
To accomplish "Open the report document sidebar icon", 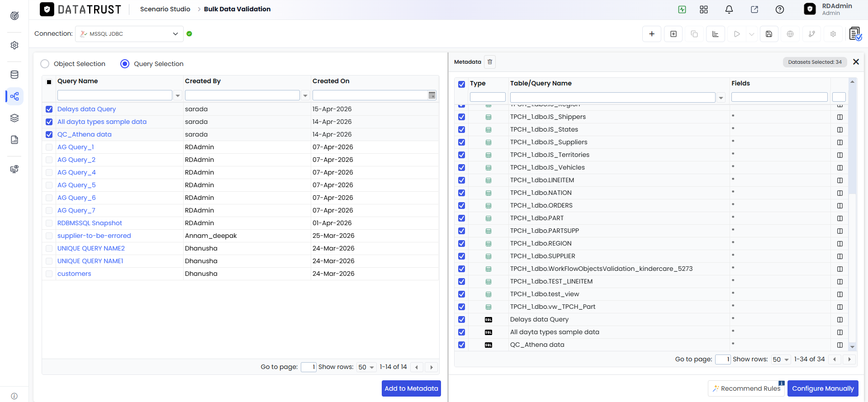I will pyautogui.click(x=14, y=140).
